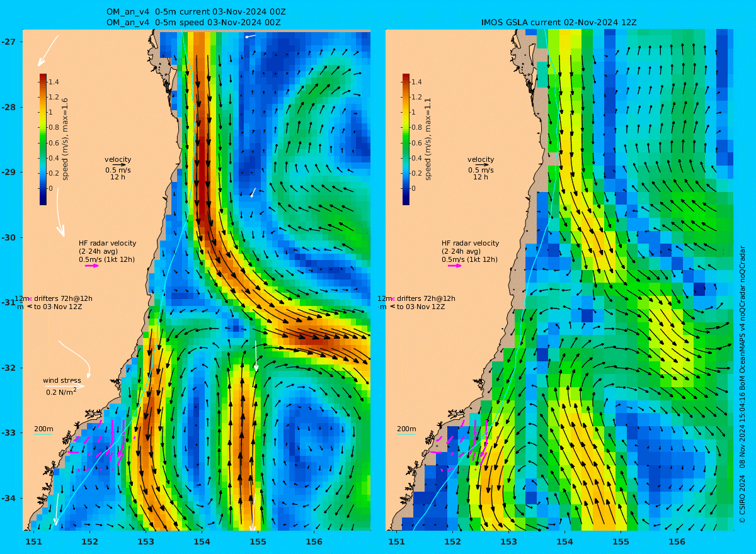Click the 151 longitude label under OM_an_v4 panel

[33, 541]
